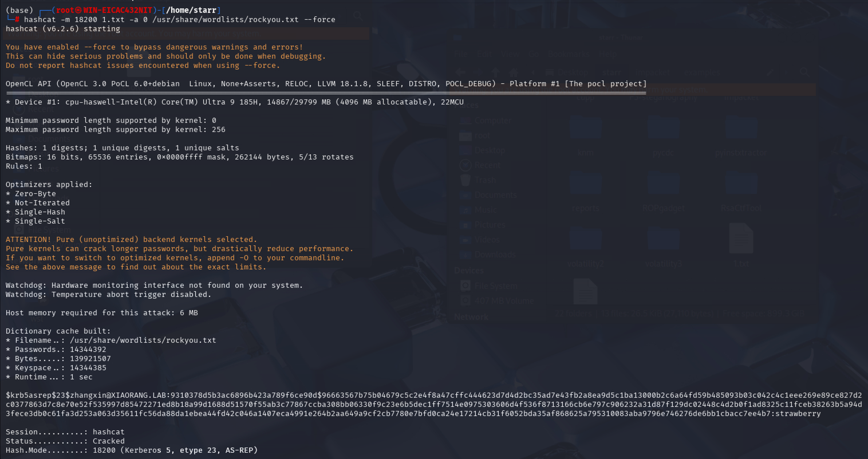
Task: Select Pictures in Thunar sidebar
Action: tap(482, 224)
